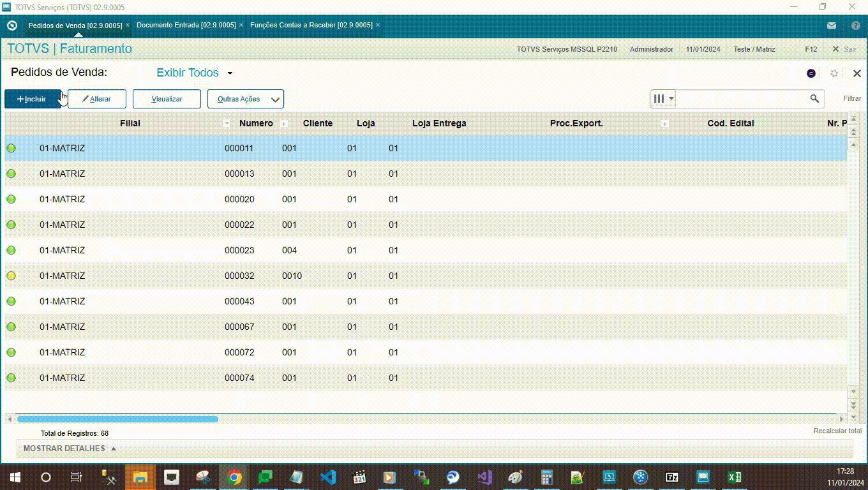Click the Loja Entrega column header

(x=439, y=123)
